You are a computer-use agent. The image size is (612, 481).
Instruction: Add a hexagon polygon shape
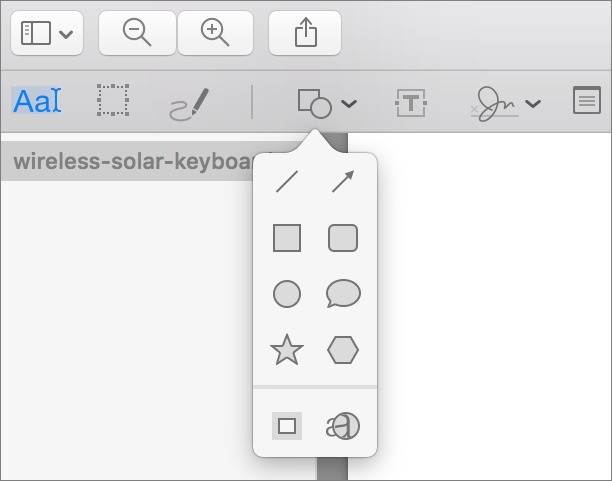343,350
